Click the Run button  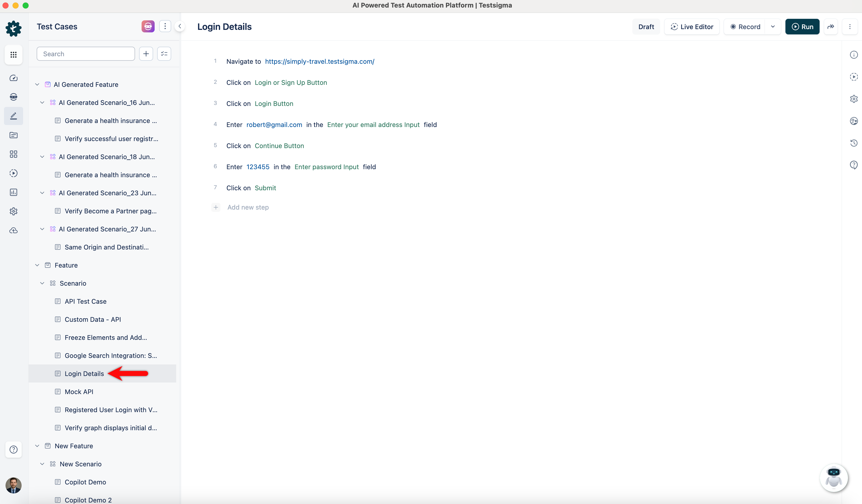pos(802,26)
